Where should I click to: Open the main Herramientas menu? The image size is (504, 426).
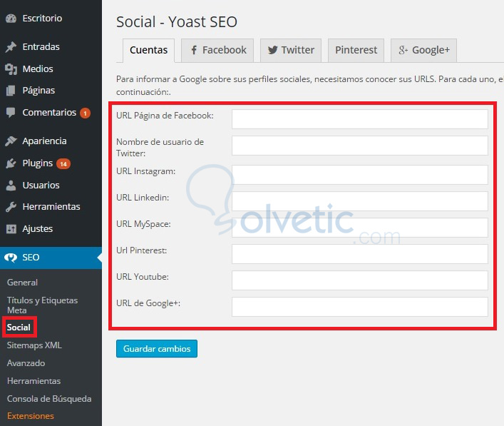tap(51, 207)
